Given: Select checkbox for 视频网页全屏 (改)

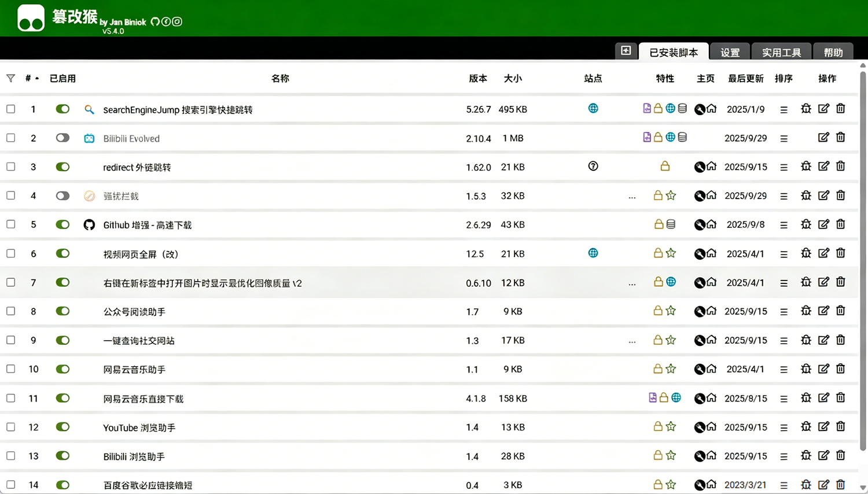Looking at the screenshot, I should pos(10,253).
